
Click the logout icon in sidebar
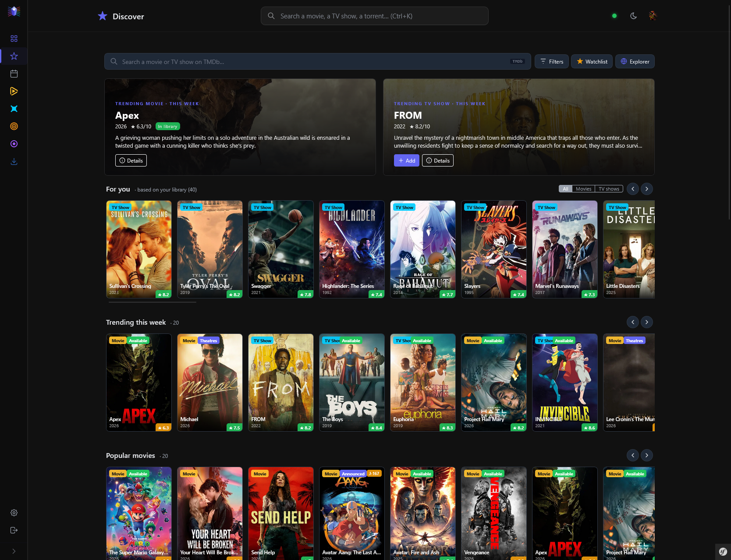[x=14, y=530]
